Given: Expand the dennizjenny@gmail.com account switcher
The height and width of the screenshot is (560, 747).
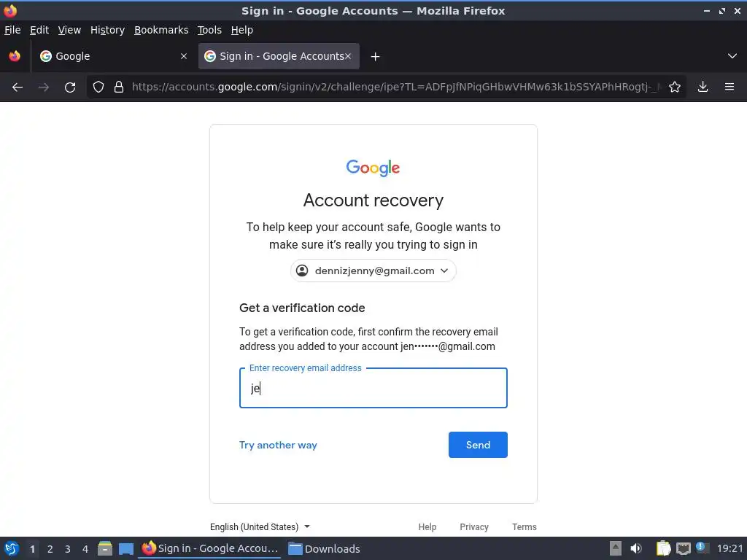Looking at the screenshot, I should (x=373, y=271).
